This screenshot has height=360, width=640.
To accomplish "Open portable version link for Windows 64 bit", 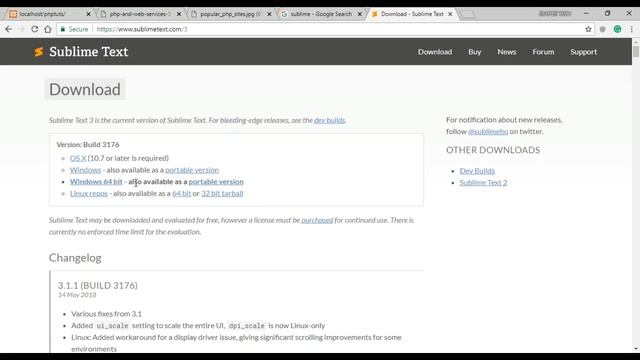I will point(216,182).
